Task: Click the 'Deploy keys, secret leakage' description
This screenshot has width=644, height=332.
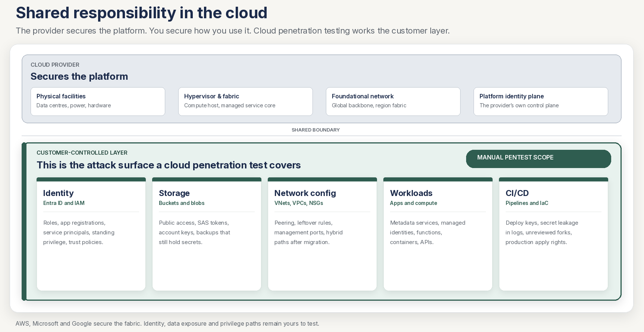Action: click(x=542, y=233)
